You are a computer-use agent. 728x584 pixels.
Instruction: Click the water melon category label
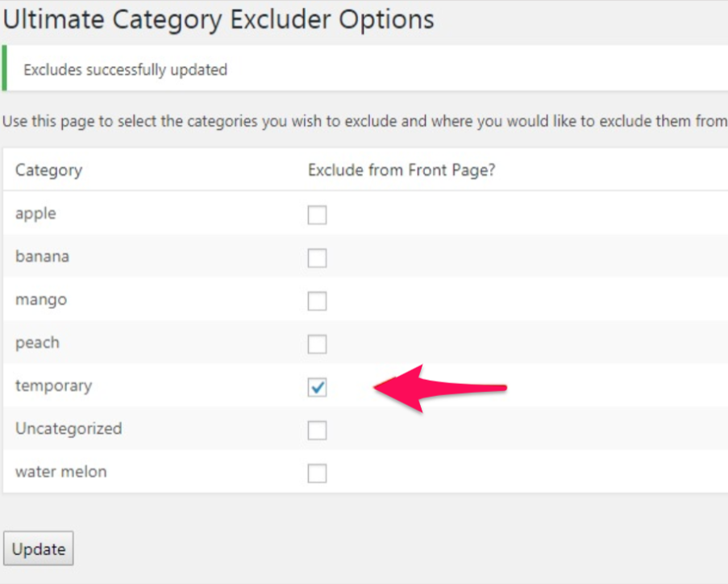coord(60,472)
